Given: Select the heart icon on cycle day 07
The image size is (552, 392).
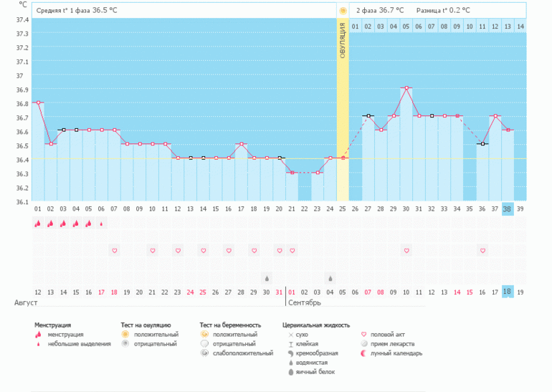Looking at the screenshot, I should pos(113,250).
